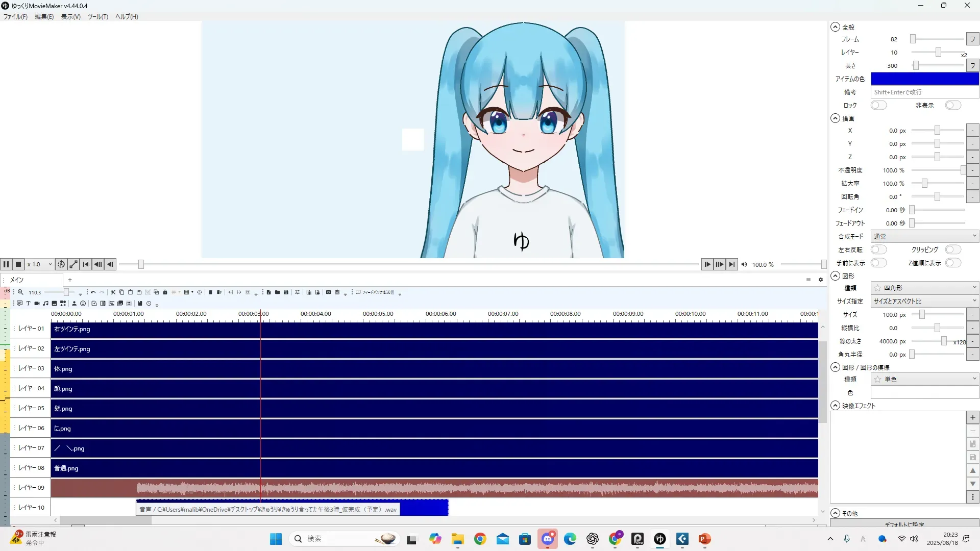This screenshot has height=551, width=980.
Task: Enable the 左右反転 flip toggle
Action: (878, 249)
